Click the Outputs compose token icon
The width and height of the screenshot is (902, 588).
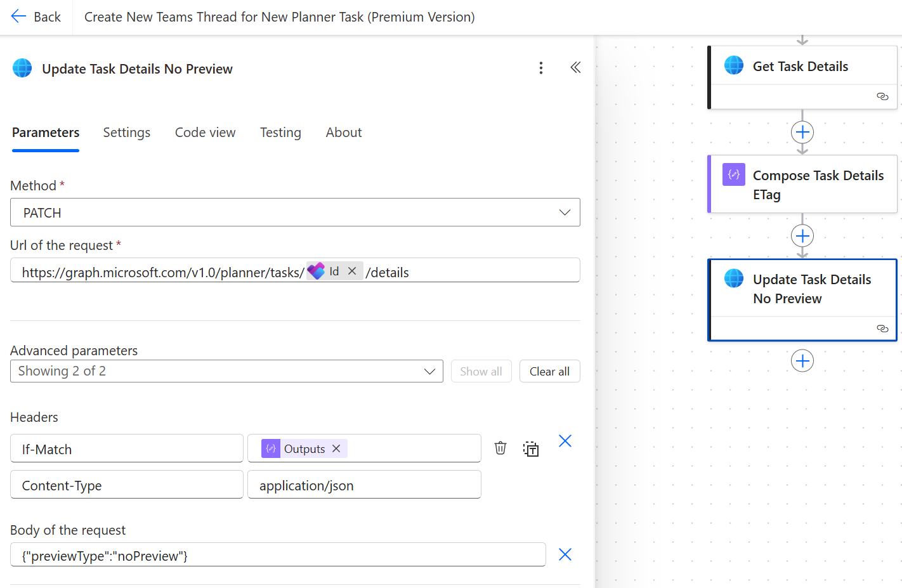coord(271,448)
